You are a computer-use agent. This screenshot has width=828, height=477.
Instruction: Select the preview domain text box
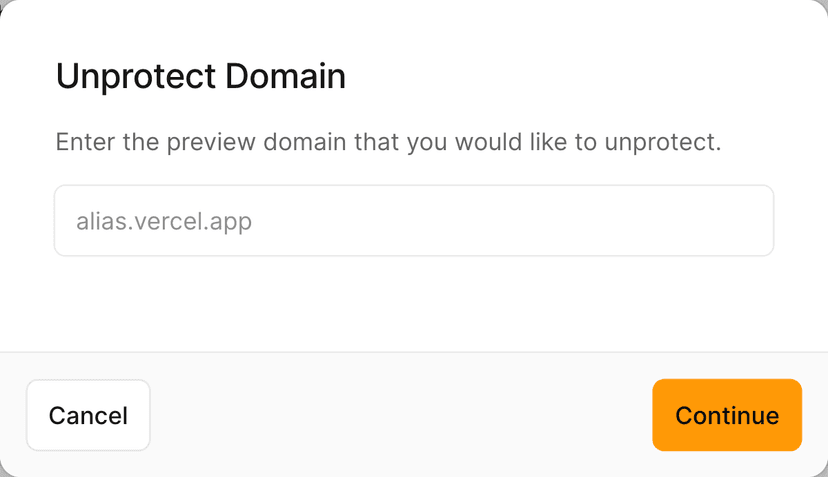[414, 221]
